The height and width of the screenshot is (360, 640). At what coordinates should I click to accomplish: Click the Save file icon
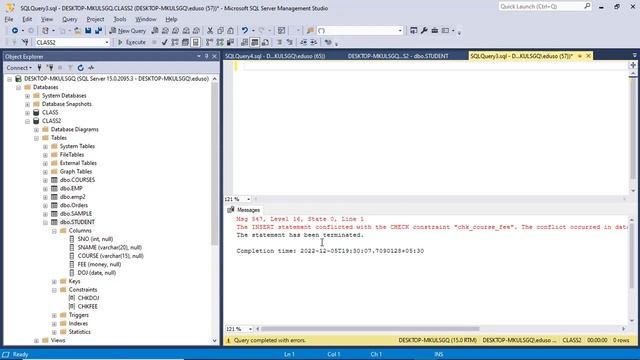click(x=88, y=31)
